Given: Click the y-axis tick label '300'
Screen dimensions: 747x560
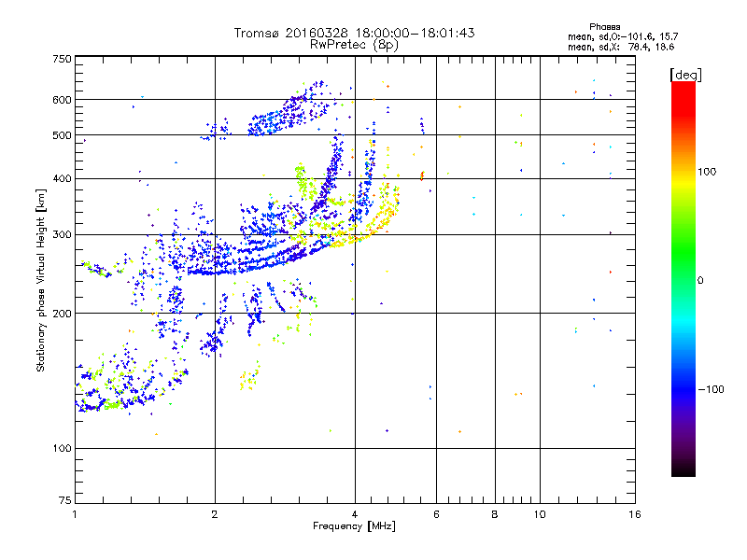Looking at the screenshot, I should (62, 235).
